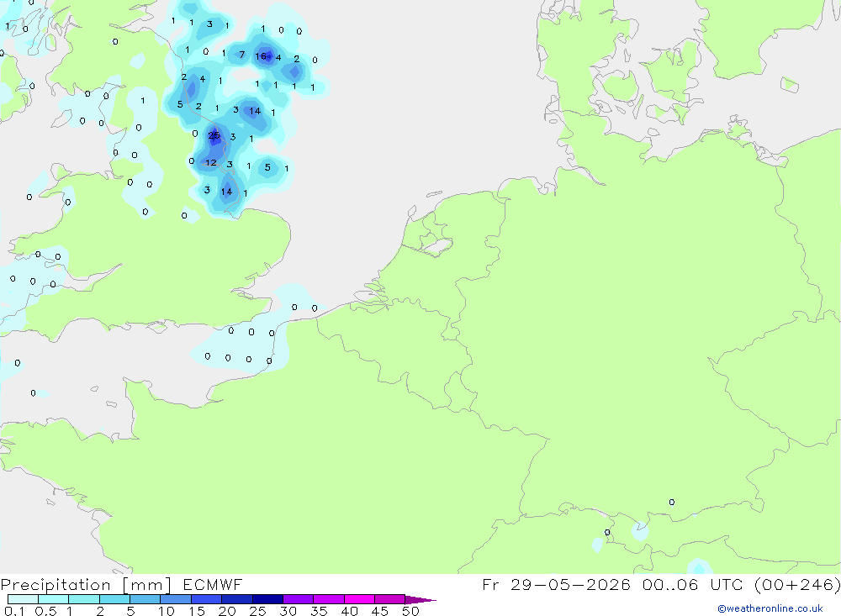The image size is (841, 616).
Task: Click the '7' precipitation value on the map
Action: pos(242,55)
